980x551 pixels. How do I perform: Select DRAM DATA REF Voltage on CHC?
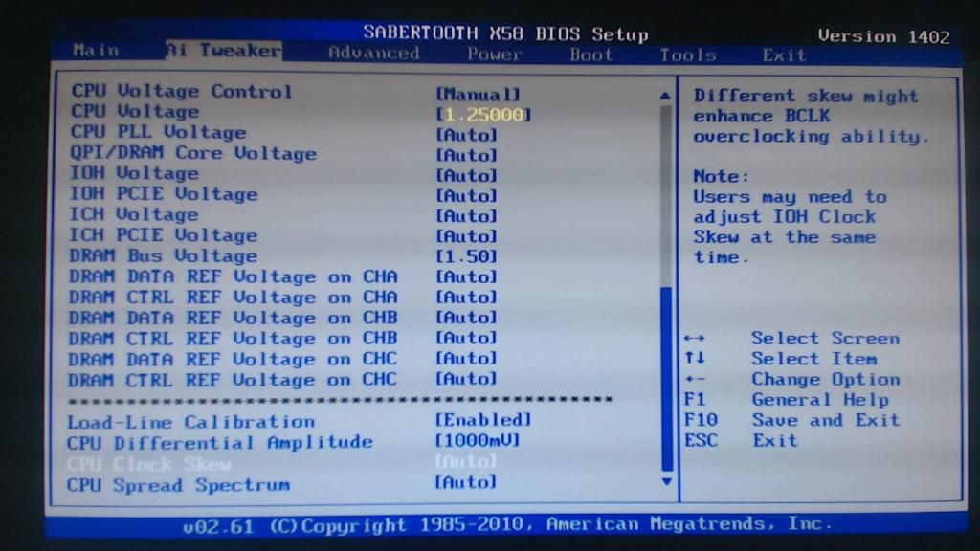pos(233,360)
